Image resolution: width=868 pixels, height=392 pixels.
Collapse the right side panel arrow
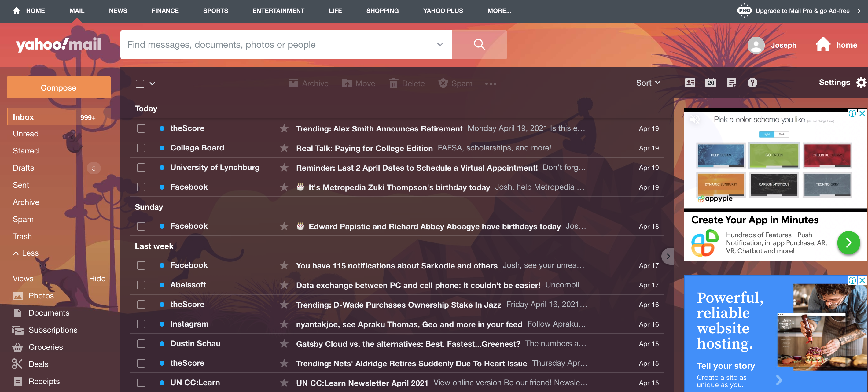[668, 256]
